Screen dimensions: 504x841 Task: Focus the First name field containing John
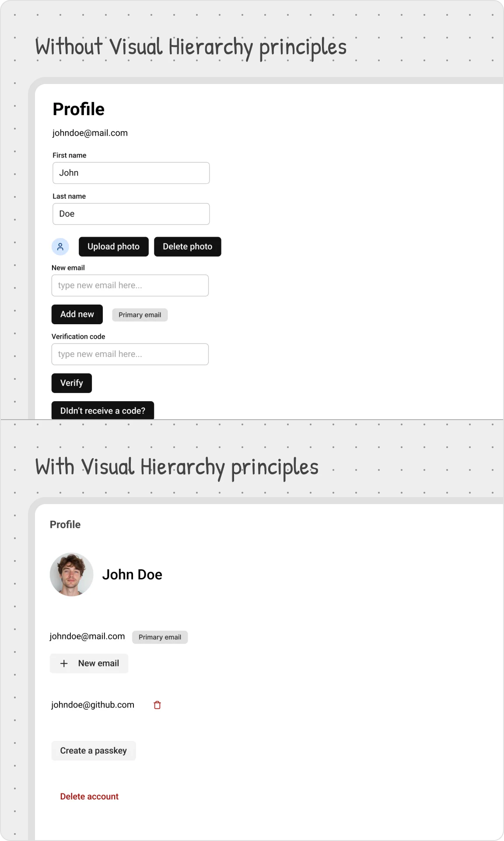pos(131,173)
